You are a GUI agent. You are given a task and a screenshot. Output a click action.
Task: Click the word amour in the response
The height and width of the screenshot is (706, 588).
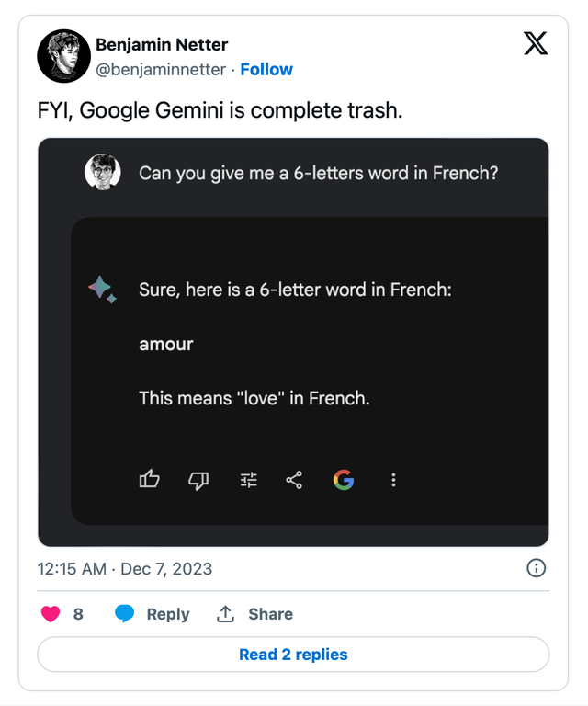(x=166, y=344)
